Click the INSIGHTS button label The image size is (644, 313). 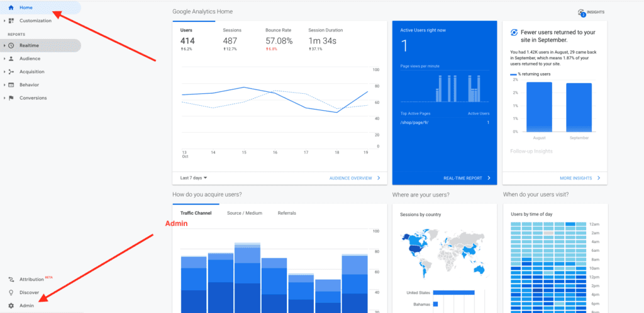tap(596, 13)
